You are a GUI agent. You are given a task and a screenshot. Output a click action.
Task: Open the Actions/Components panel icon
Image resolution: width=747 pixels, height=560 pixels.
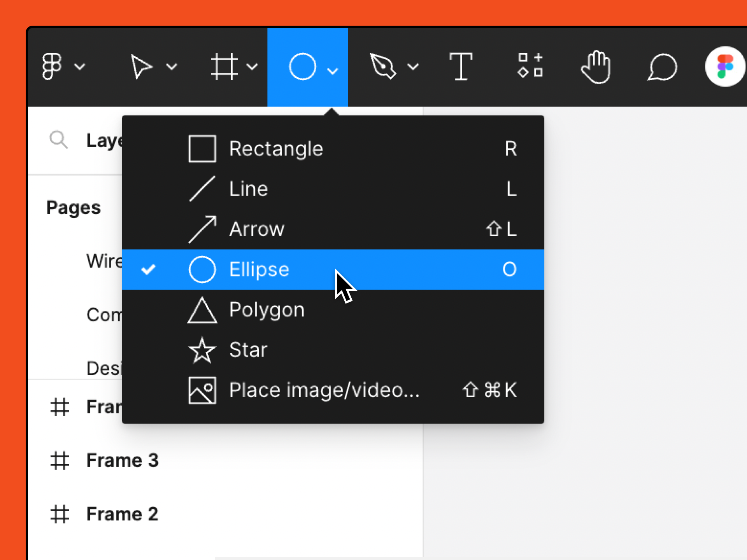530,66
